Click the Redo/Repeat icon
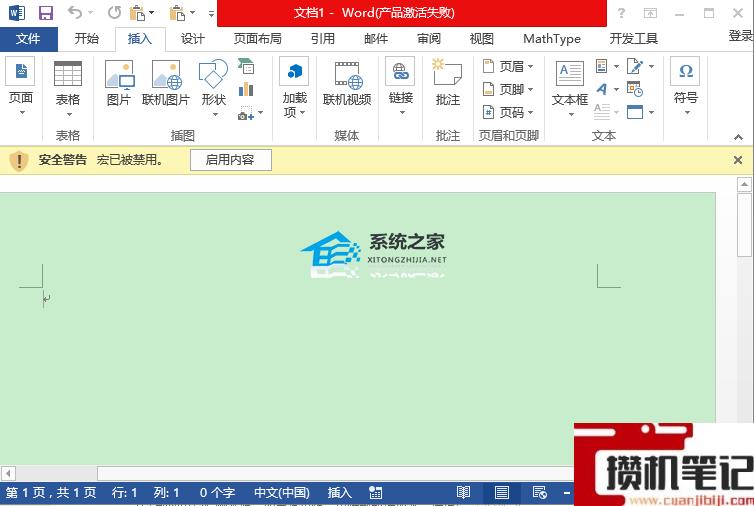This screenshot has width=754, height=506. tap(114, 13)
